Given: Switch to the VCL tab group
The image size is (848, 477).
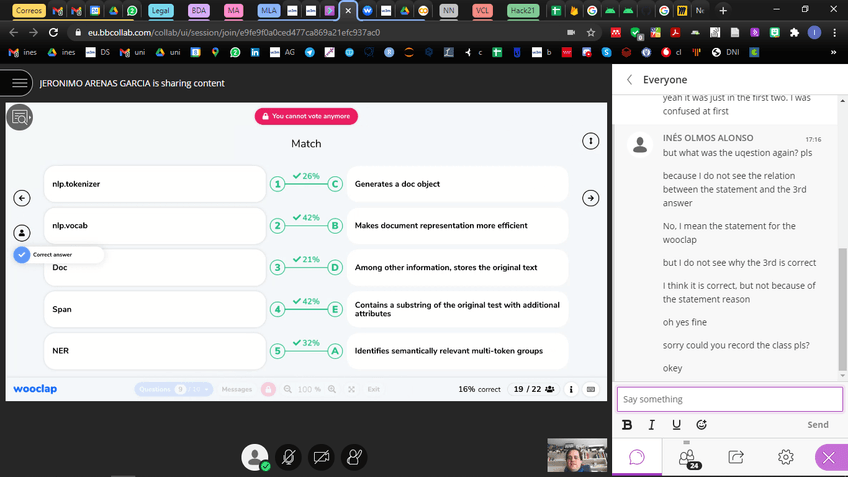Looking at the screenshot, I should point(482,10).
